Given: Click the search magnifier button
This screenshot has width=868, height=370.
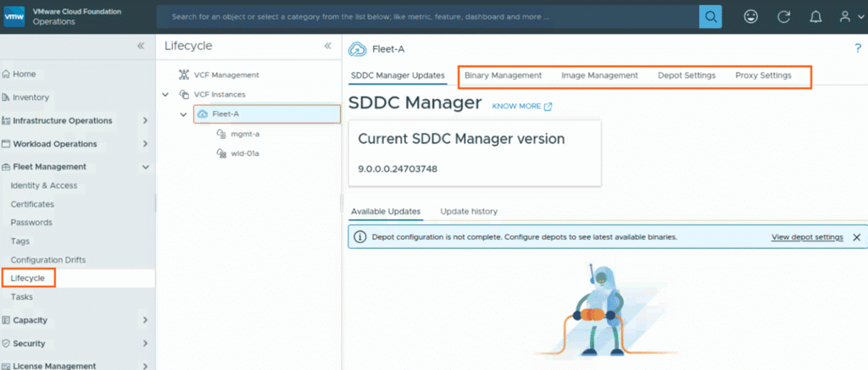Looking at the screenshot, I should point(710,16).
